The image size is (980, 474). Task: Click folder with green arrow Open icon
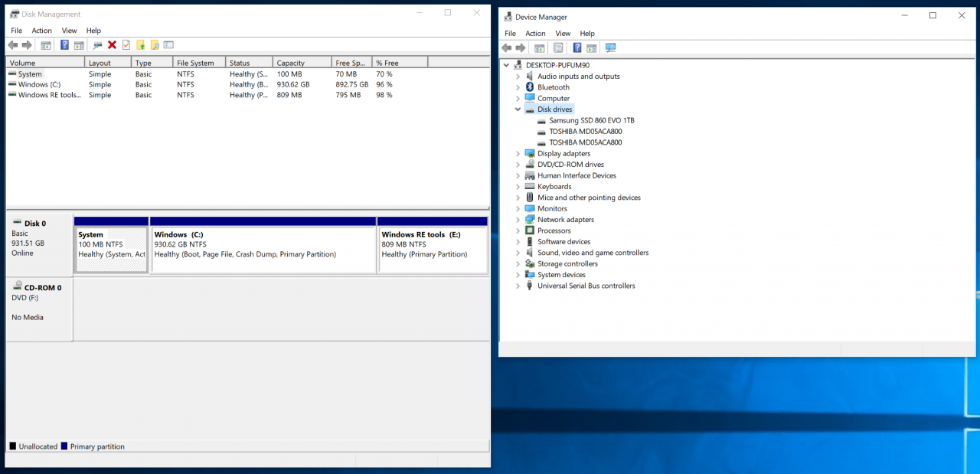(140, 45)
